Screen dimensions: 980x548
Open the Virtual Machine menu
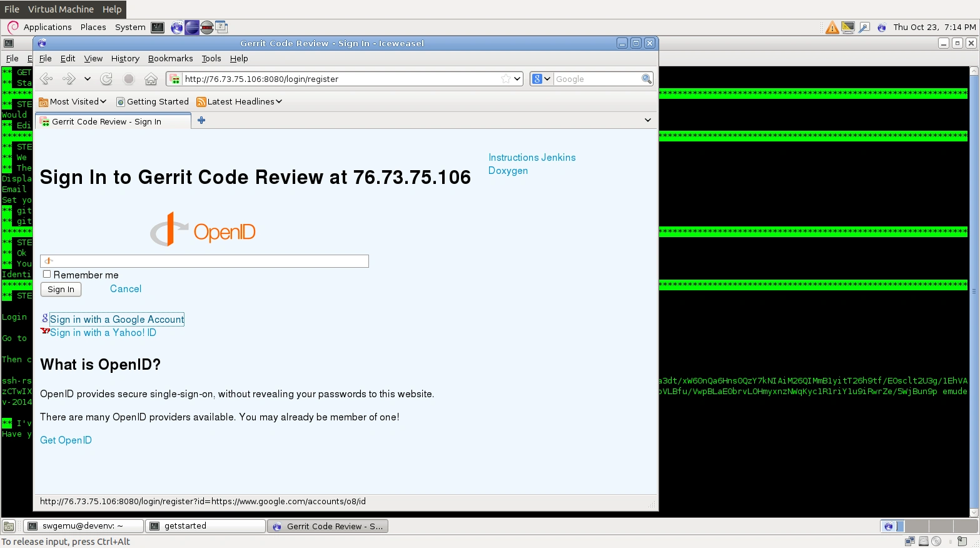(61, 9)
